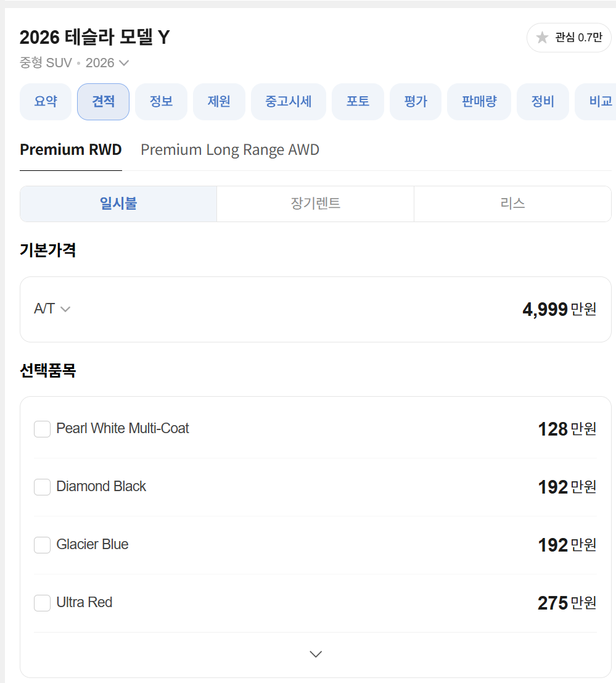Open the 포토 section
Viewport: 616px width, 683px height.
[358, 101]
